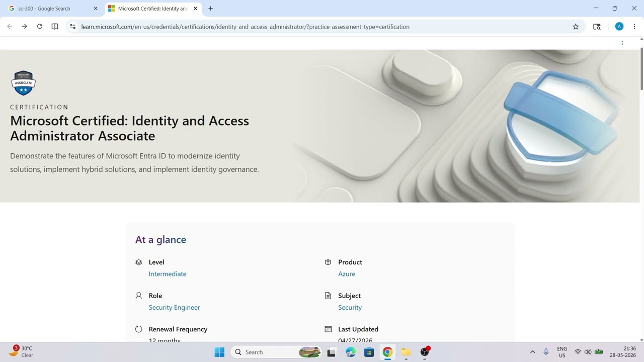Open File Explorer from taskbar
This screenshot has width=644, height=362.
(x=406, y=352)
